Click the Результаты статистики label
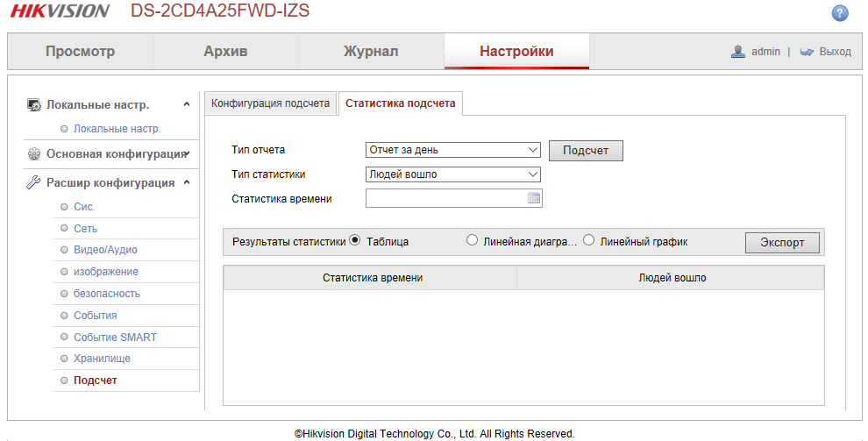 click(x=289, y=242)
